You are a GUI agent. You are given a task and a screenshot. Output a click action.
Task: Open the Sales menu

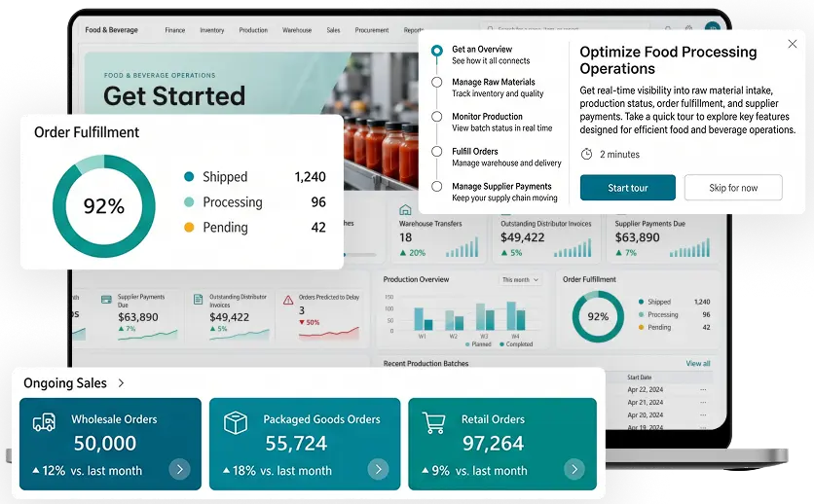coord(333,30)
